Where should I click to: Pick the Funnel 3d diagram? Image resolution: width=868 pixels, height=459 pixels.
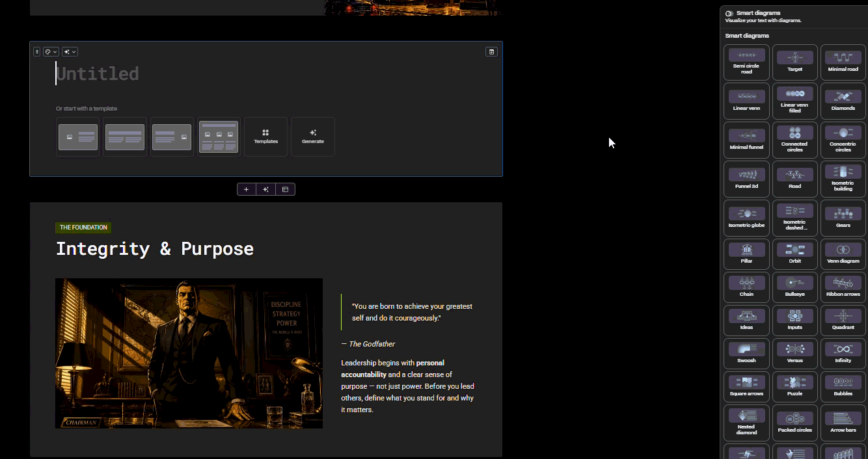[x=746, y=179]
